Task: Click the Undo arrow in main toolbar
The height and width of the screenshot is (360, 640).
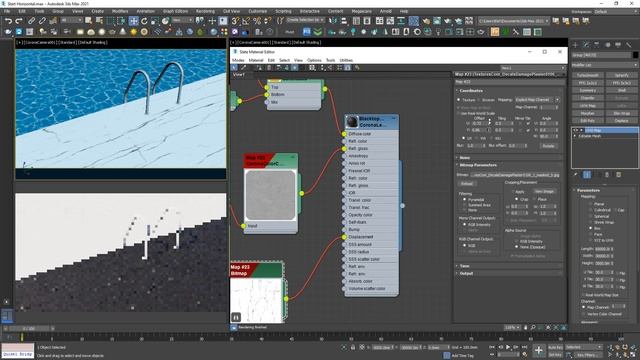Action: pyautogui.click(x=8, y=20)
